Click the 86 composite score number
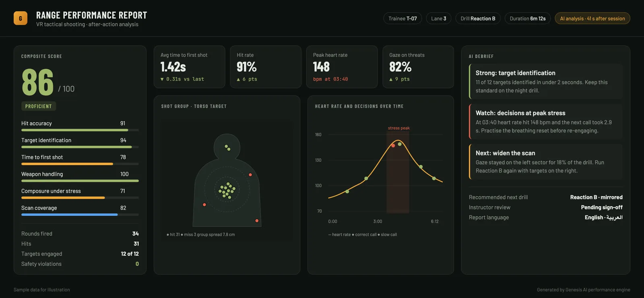This screenshot has height=298, width=644. [37, 82]
